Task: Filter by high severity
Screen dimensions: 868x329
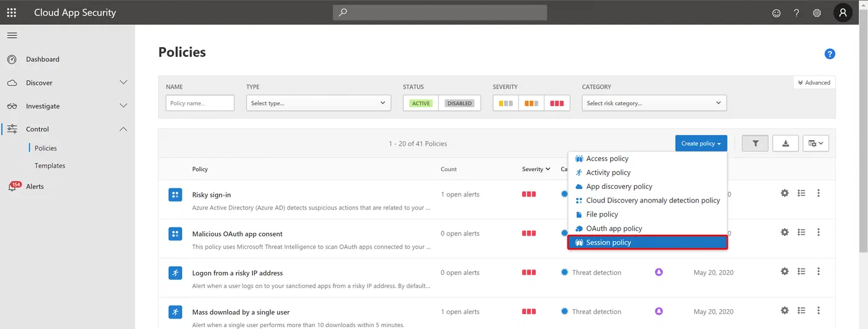Action: (557, 103)
